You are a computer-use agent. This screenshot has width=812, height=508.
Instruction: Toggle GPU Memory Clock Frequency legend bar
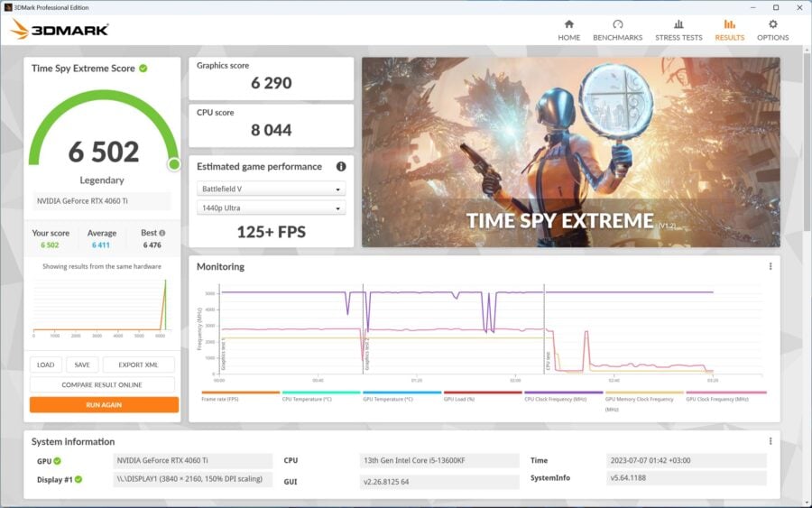[x=644, y=393]
